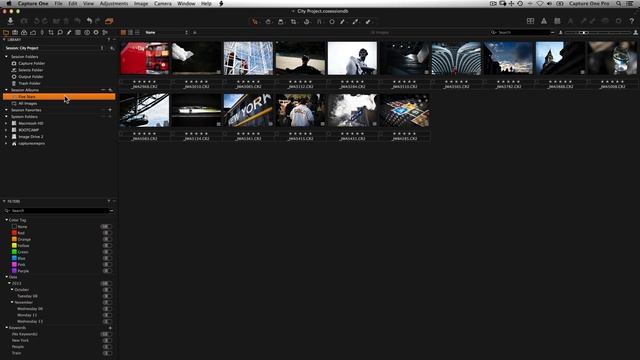Viewport: 640px width, 360px height.
Task: Open the Help question mark icon
Action: pyautogui.click(x=631, y=21)
